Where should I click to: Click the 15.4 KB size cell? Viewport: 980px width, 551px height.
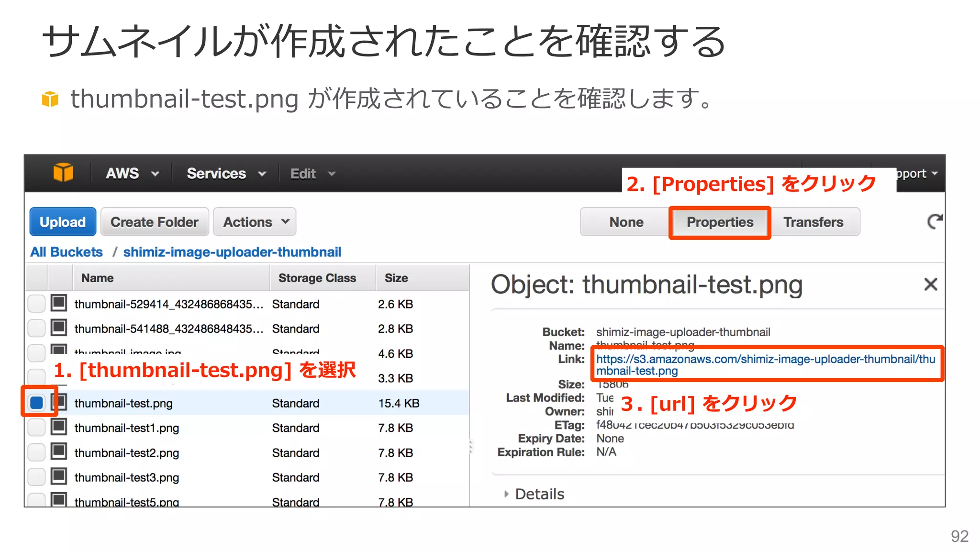point(399,403)
